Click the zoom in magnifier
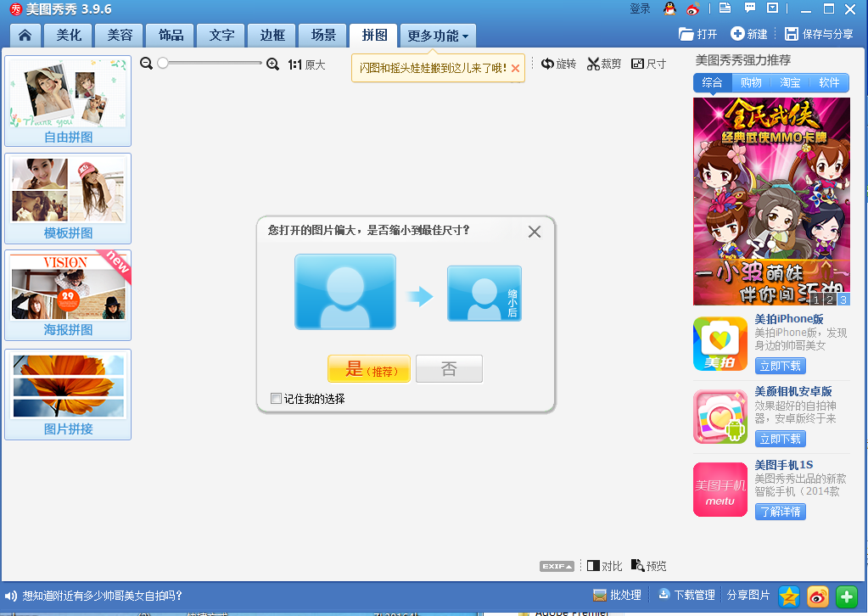The image size is (868, 616). coord(272,64)
